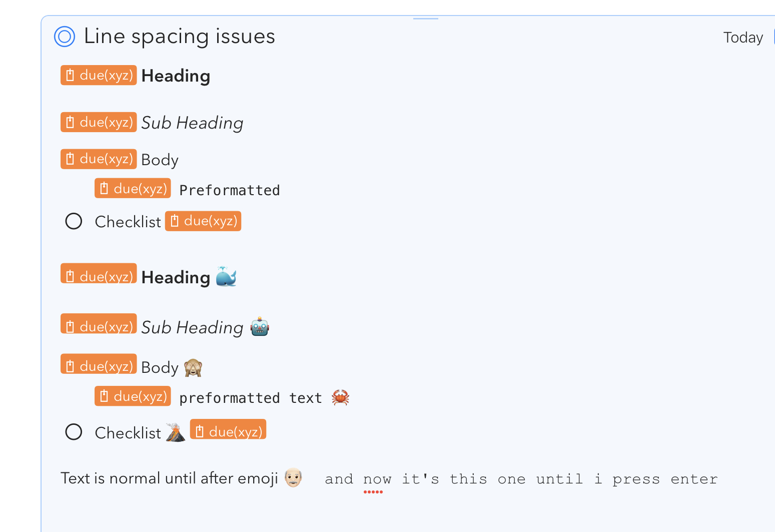Image resolution: width=775 pixels, height=532 pixels.
Task: Click the crab emoji after preformatted text
Action: click(x=340, y=397)
